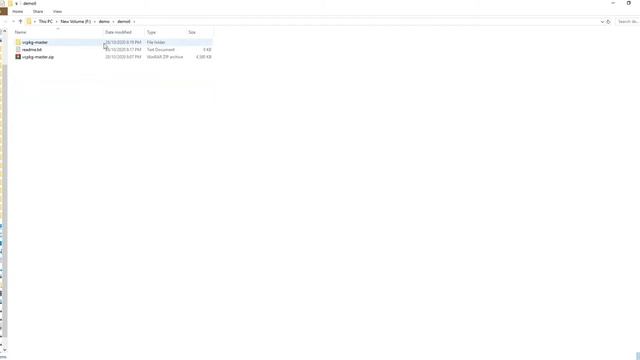Refresh the demo0 folder view

608,22
